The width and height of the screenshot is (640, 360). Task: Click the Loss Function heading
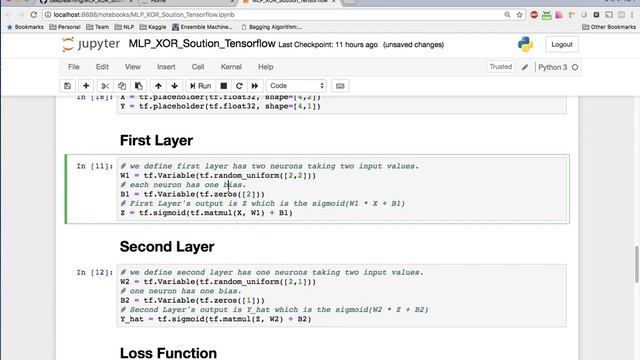[168, 353]
